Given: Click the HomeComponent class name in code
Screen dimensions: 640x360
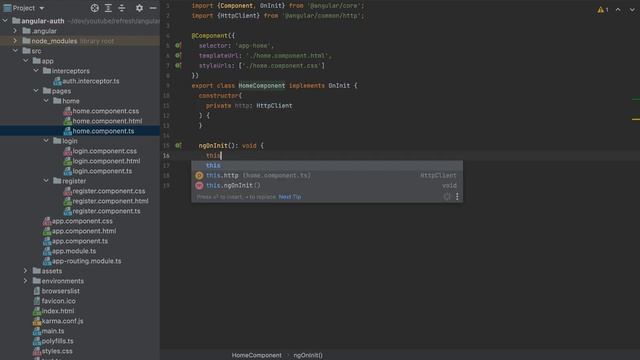Looking at the screenshot, I should tap(262, 85).
